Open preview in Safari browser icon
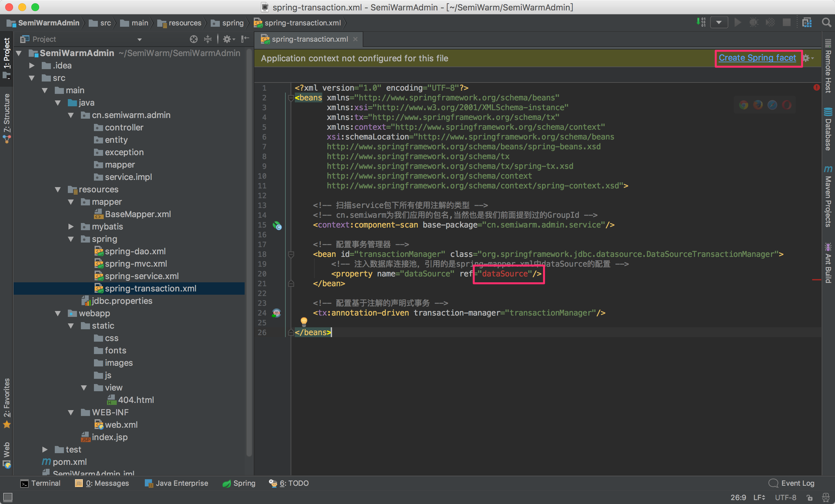The image size is (835, 504). click(x=772, y=105)
